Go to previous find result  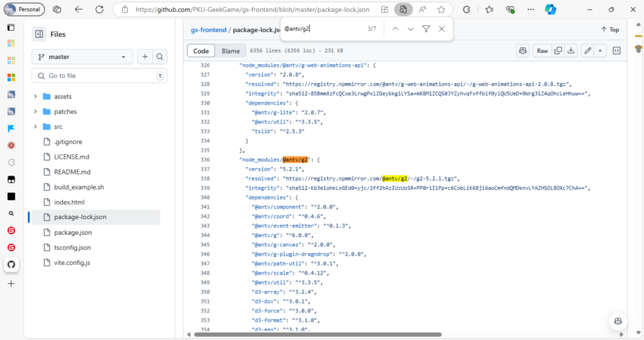[x=395, y=29]
